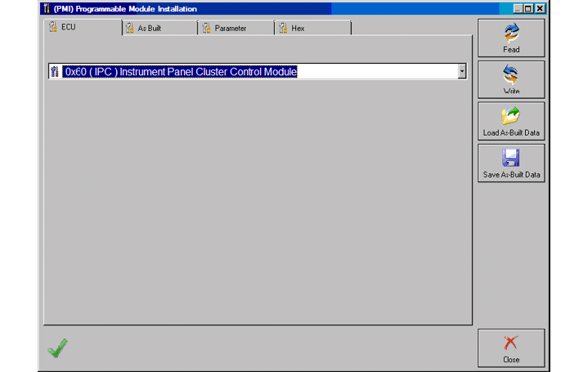Expand the module selection dropdown arrow

(x=462, y=72)
